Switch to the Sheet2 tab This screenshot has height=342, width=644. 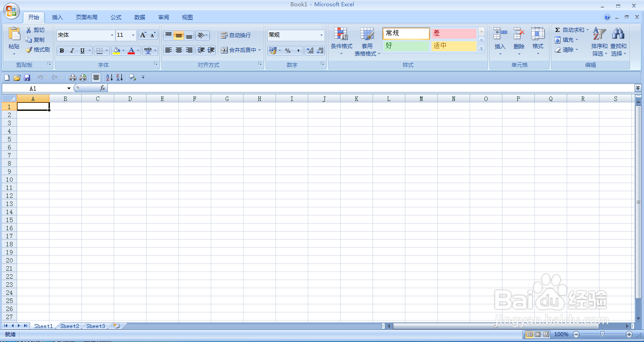(x=70, y=326)
